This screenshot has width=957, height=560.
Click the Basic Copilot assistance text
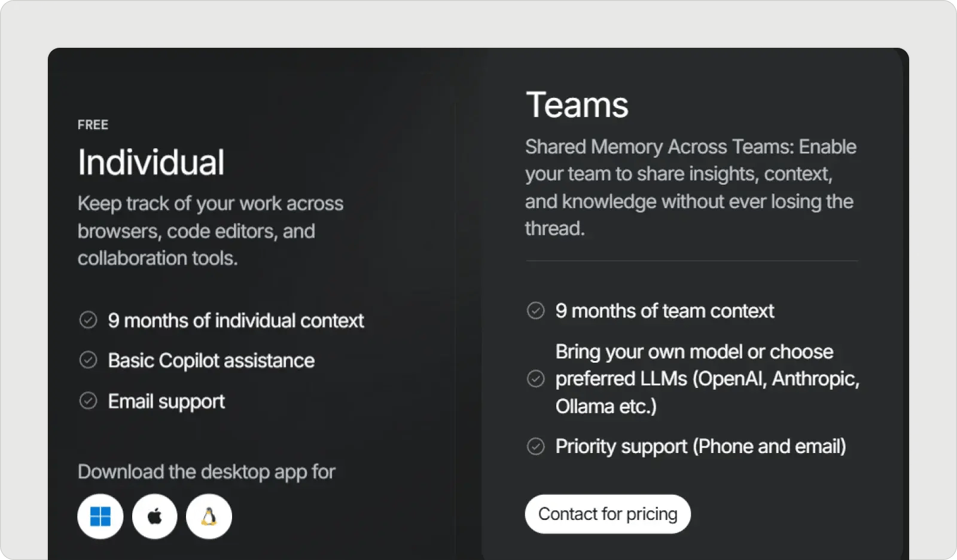(211, 361)
